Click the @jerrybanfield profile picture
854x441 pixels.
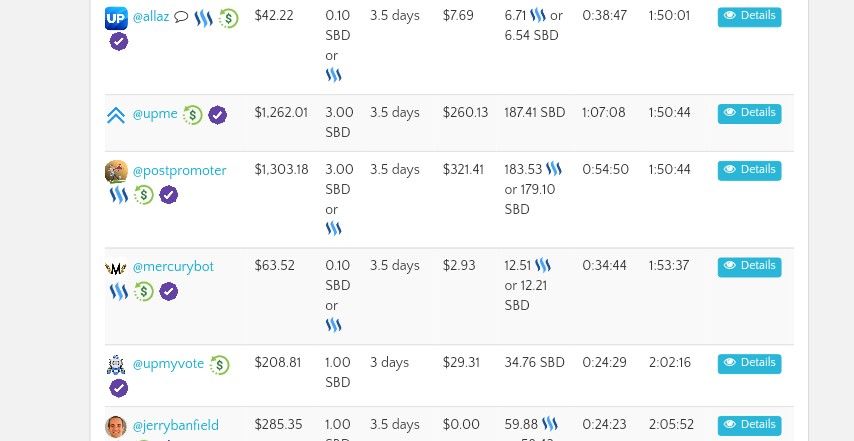point(116,427)
